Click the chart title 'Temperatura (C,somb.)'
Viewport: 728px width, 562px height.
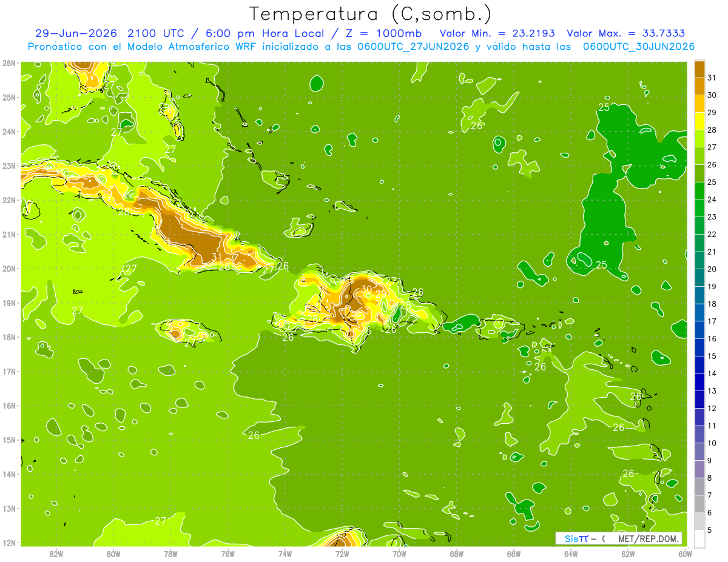click(371, 14)
